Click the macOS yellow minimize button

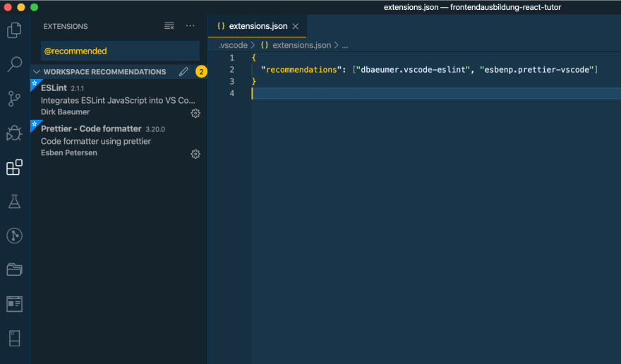[21, 7]
